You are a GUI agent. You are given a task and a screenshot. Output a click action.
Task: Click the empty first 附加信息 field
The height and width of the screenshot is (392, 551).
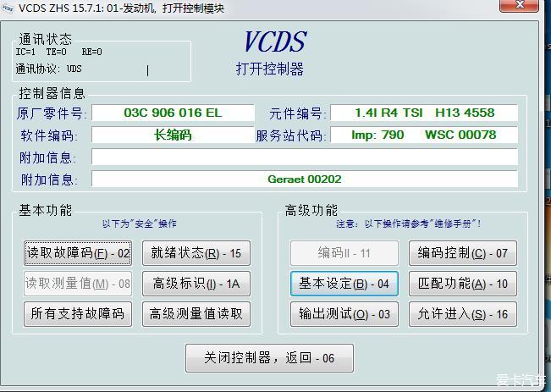[x=305, y=157]
